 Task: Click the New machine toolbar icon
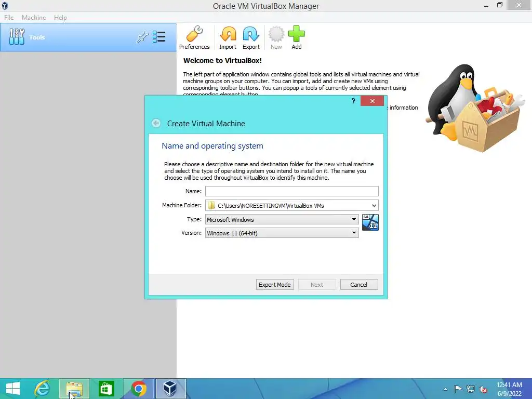click(276, 37)
